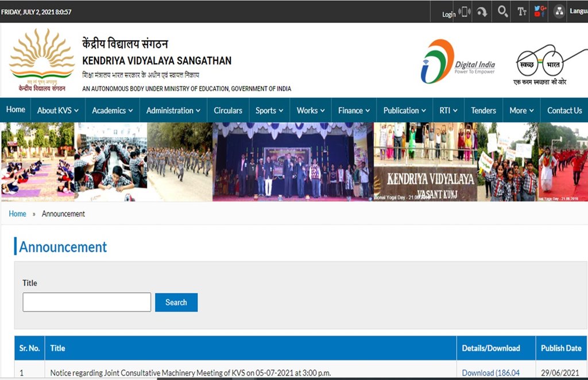Expand the About KVS dropdown menu
588x380 pixels.
[x=57, y=110]
